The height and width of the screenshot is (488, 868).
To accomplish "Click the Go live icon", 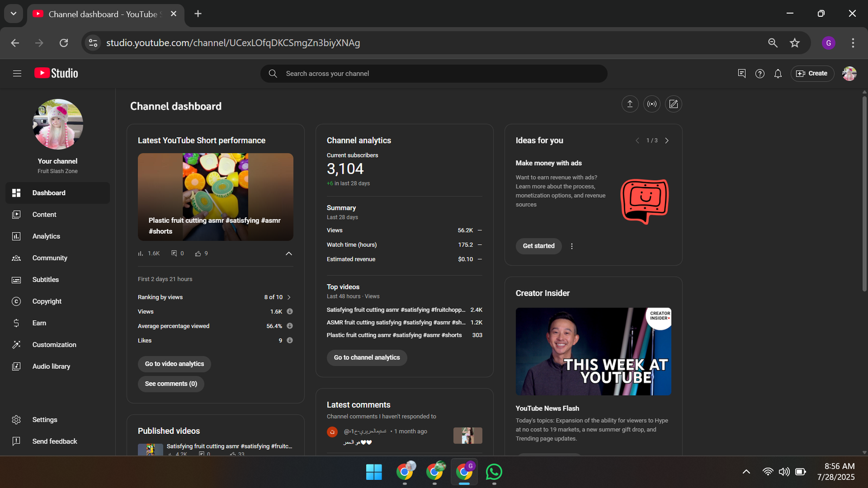I will (x=652, y=104).
